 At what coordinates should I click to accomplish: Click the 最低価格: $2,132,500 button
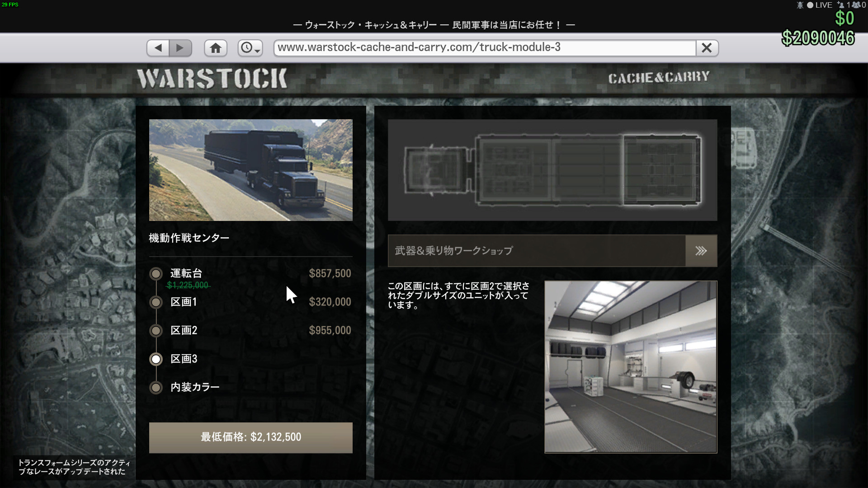pyautogui.click(x=251, y=437)
